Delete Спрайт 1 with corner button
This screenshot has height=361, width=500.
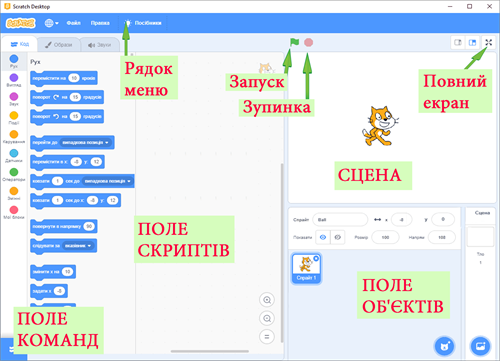pos(316,258)
